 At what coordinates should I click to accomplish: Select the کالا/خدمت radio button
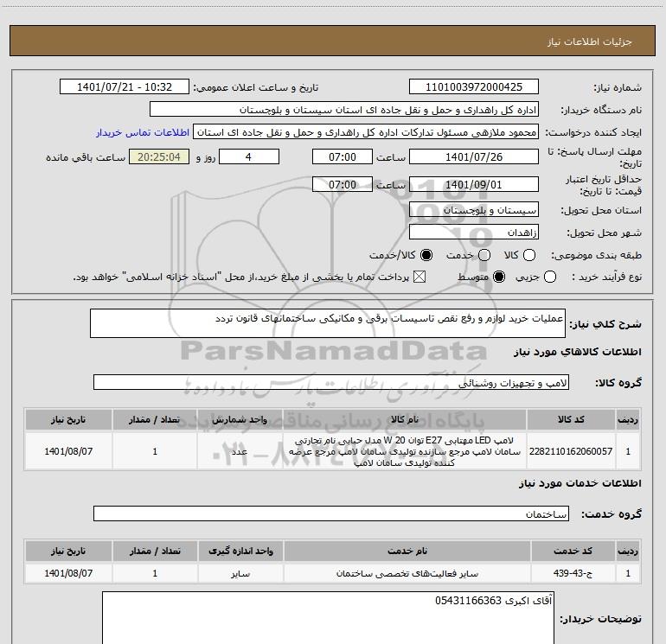[x=426, y=255]
